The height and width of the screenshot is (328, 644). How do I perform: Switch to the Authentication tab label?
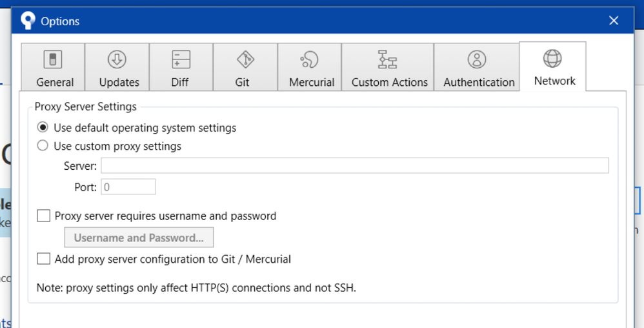(x=479, y=83)
